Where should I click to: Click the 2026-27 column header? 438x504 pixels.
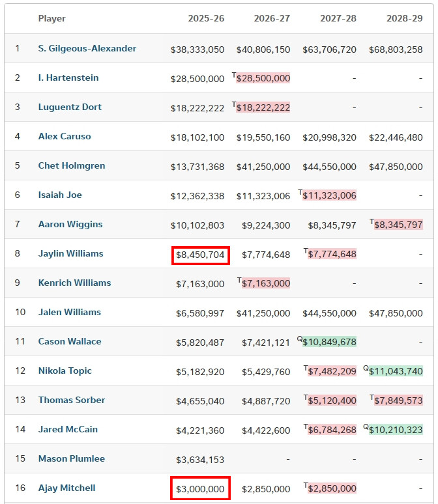pos(272,18)
